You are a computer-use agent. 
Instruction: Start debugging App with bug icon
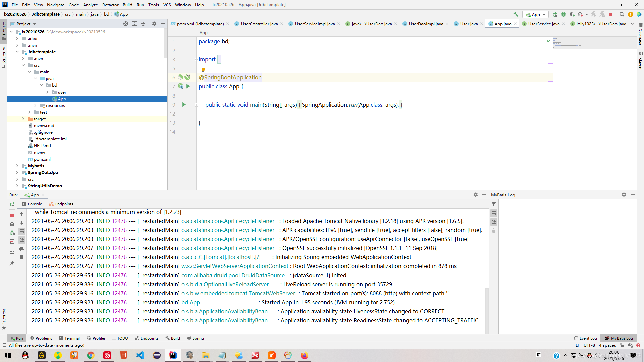pos(563,14)
